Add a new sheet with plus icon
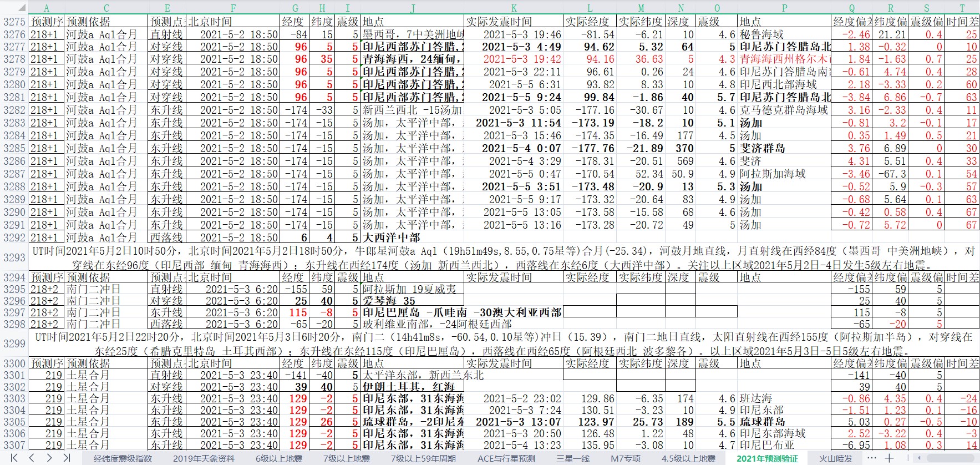The width and height of the screenshot is (980, 465). (889, 458)
